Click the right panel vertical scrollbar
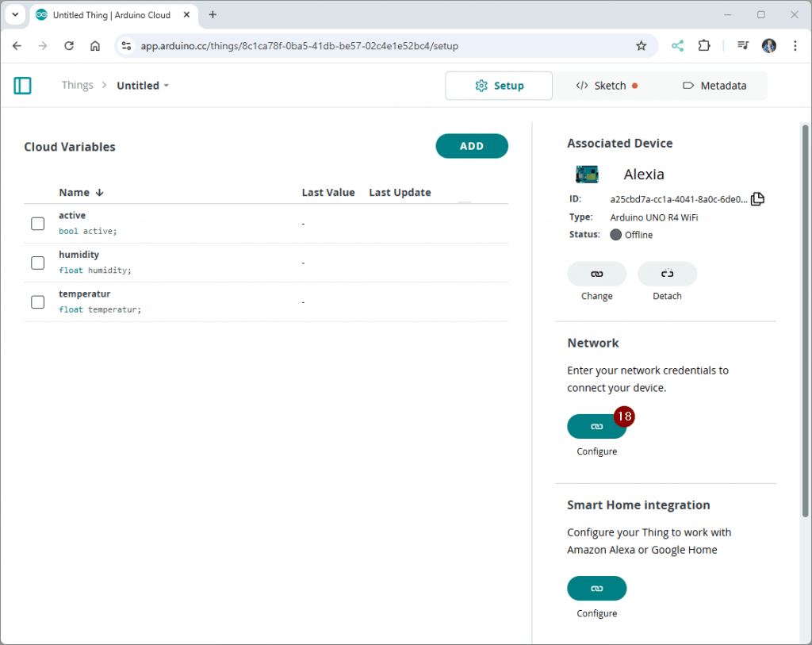This screenshot has width=812, height=645. (x=806, y=317)
